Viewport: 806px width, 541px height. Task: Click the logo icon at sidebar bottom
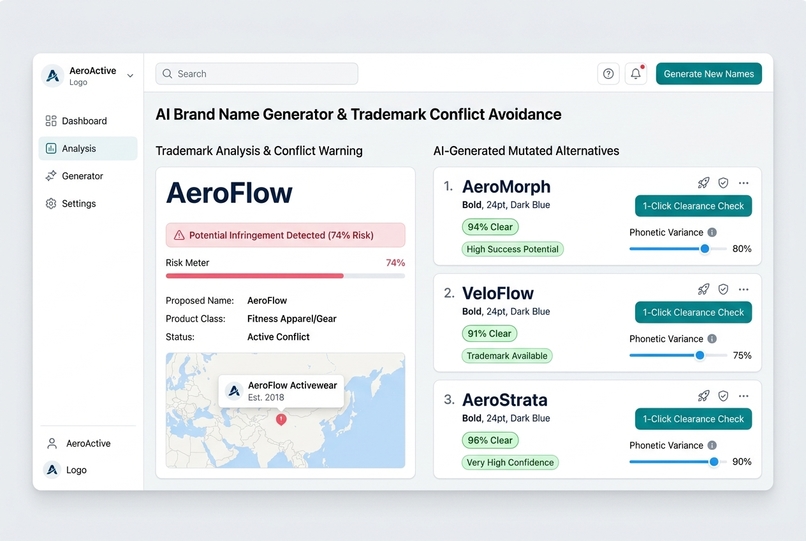pyautogui.click(x=52, y=470)
